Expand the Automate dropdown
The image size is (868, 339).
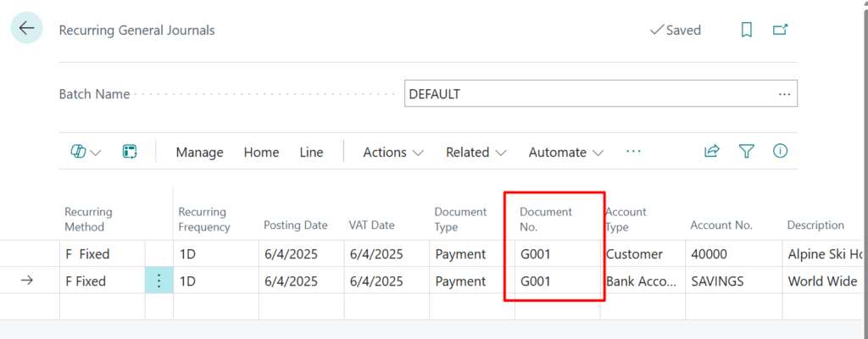565,153
